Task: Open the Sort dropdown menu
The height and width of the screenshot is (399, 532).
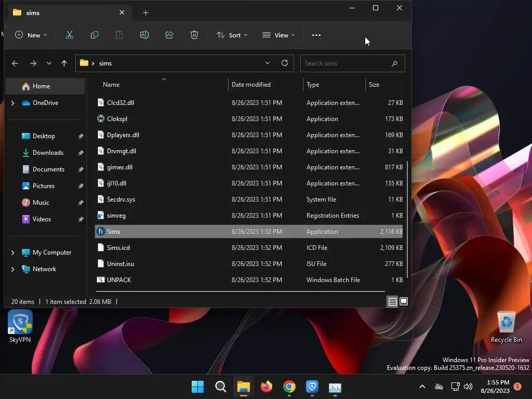Action: coord(232,35)
